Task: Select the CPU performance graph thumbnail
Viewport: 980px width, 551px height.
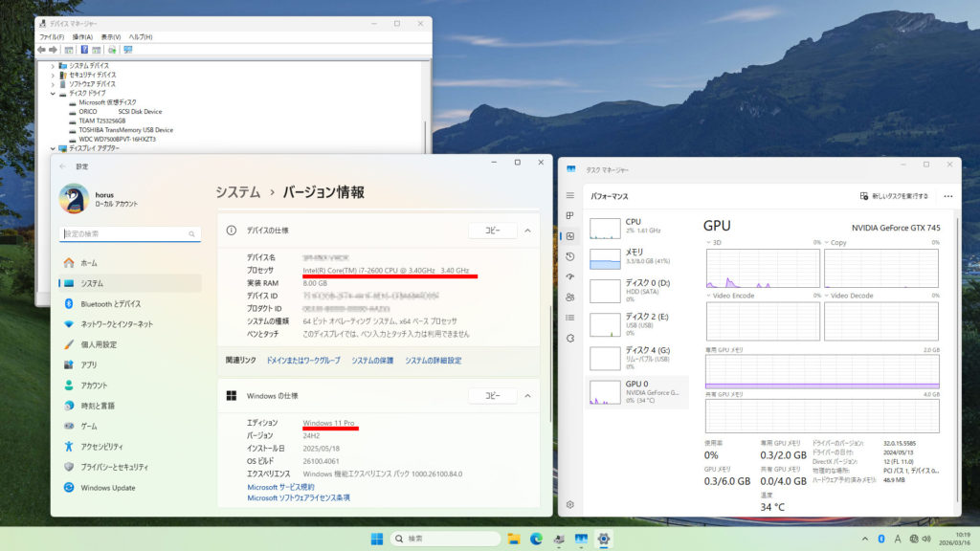Action: 605,228
